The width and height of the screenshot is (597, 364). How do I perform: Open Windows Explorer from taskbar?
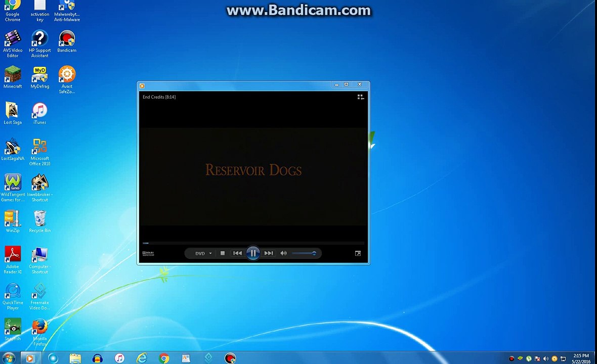tap(75, 358)
